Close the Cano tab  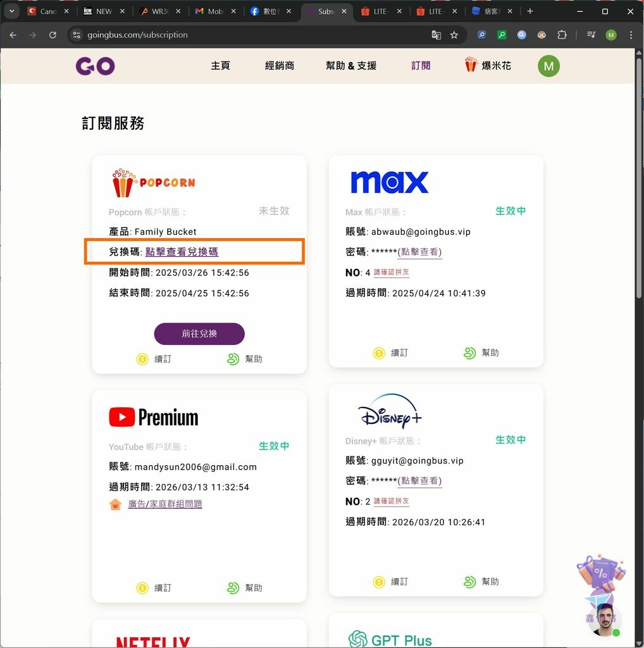(66, 11)
